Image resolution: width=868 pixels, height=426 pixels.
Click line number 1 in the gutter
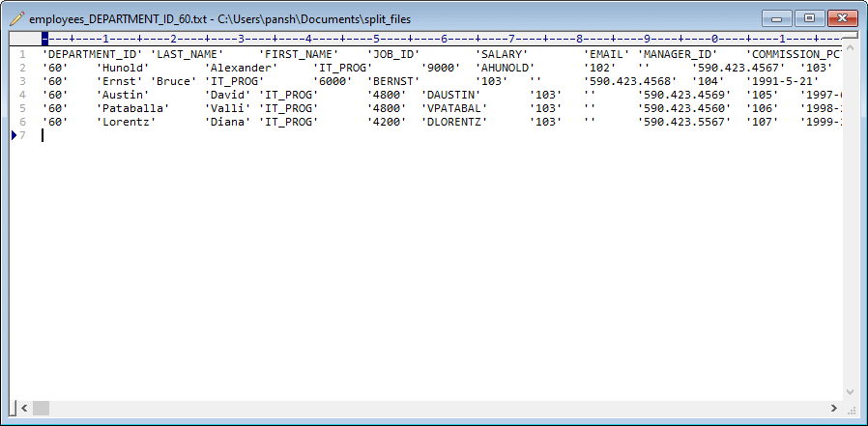(22, 54)
